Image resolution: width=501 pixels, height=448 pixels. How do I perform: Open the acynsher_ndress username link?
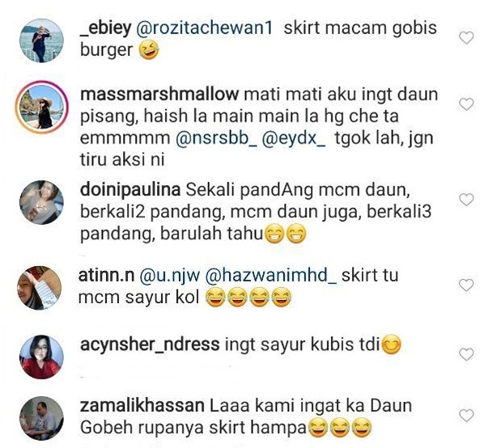pyautogui.click(x=150, y=344)
